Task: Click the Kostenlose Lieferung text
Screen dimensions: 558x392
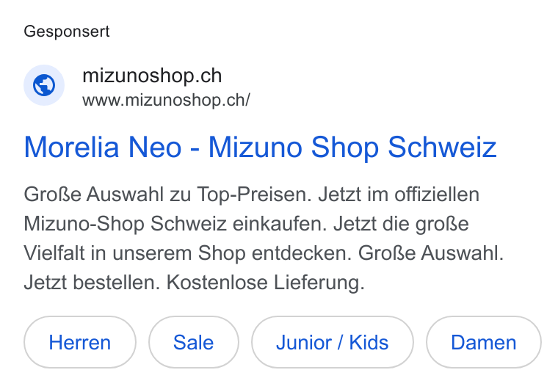Action: click(266, 283)
